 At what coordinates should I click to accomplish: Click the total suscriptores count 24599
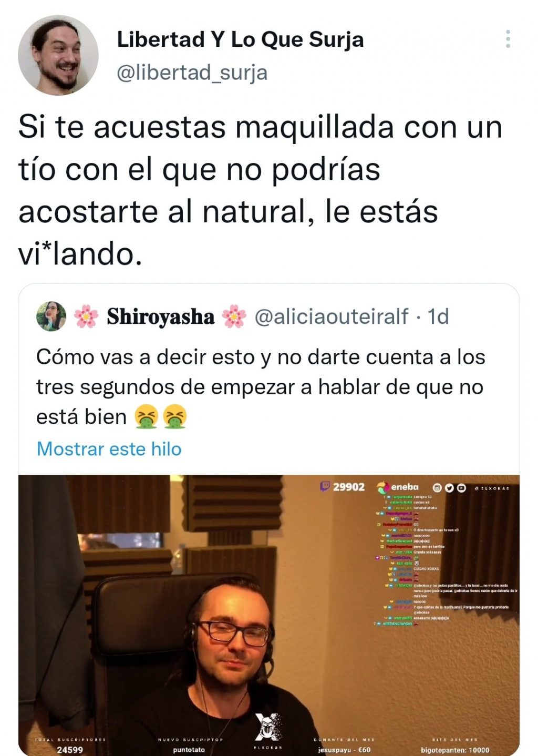pyautogui.click(x=70, y=750)
